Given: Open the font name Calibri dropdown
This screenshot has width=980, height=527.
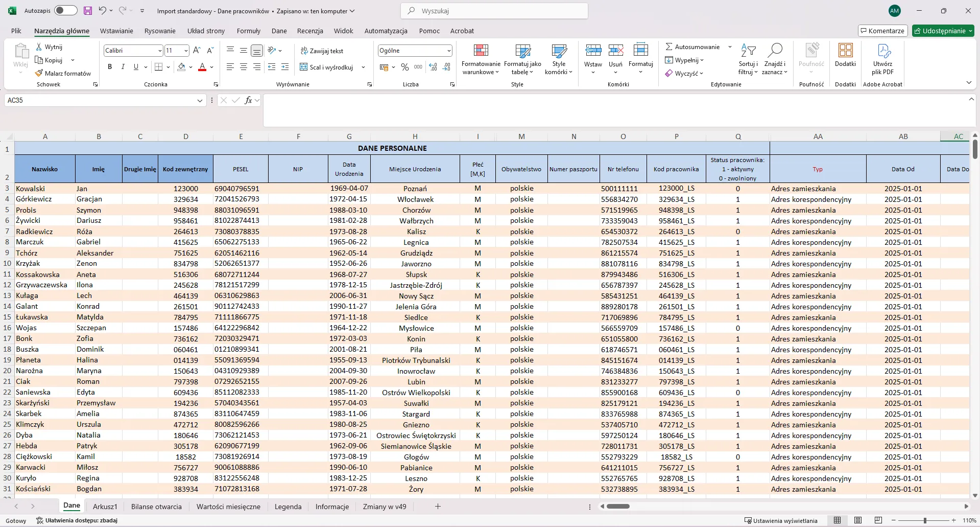Looking at the screenshot, I should [160, 51].
